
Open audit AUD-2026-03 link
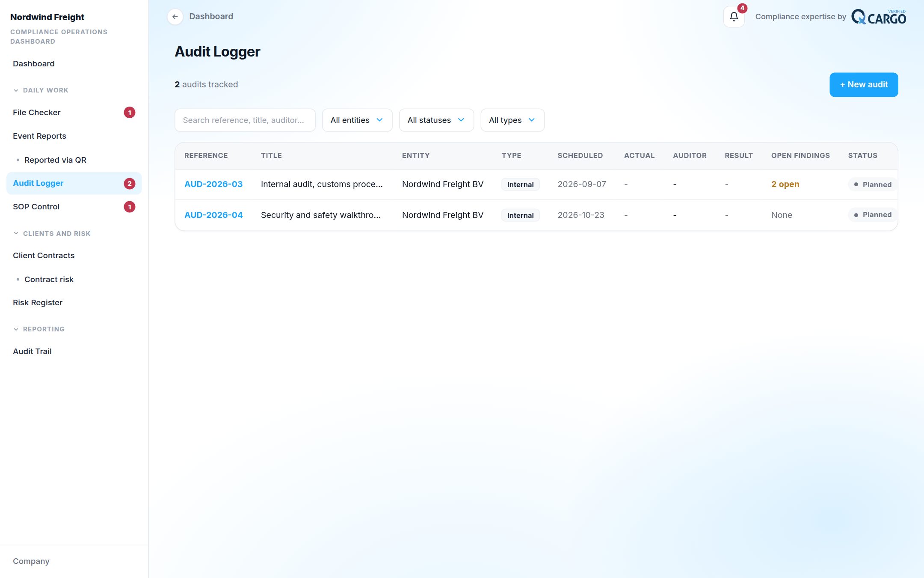pos(213,184)
